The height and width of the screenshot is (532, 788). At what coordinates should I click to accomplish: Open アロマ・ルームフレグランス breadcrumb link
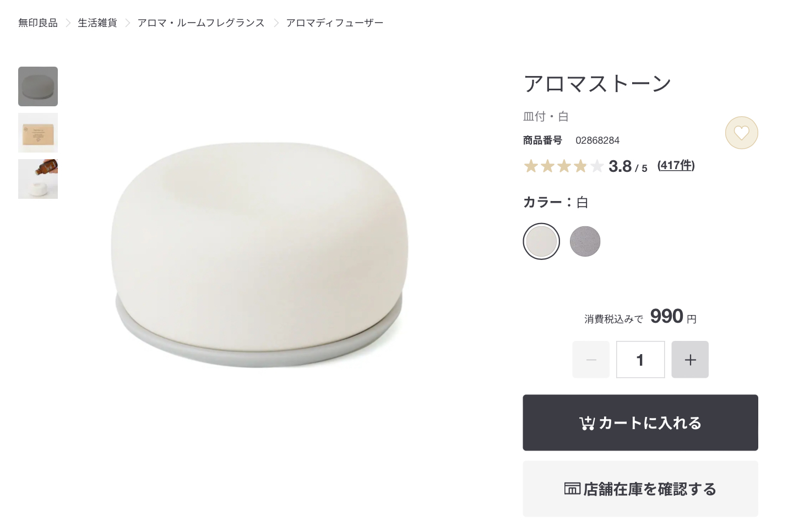pos(201,23)
